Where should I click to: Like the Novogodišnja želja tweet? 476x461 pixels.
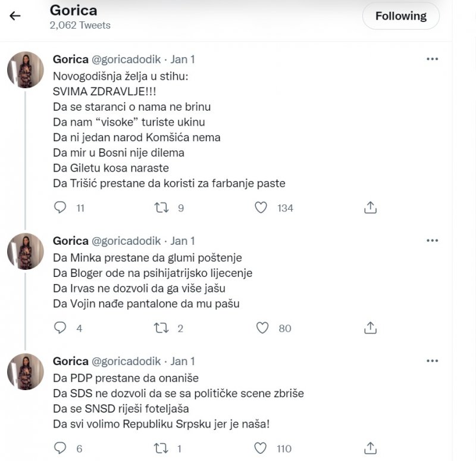tap(261, 208)
